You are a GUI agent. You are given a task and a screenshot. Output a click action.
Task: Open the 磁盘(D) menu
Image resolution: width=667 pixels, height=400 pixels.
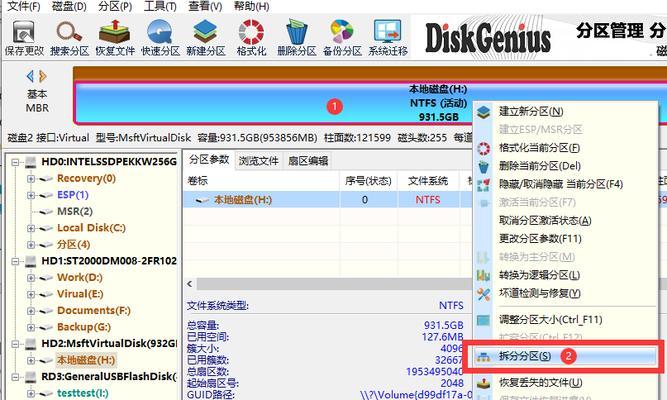point(69,6)
